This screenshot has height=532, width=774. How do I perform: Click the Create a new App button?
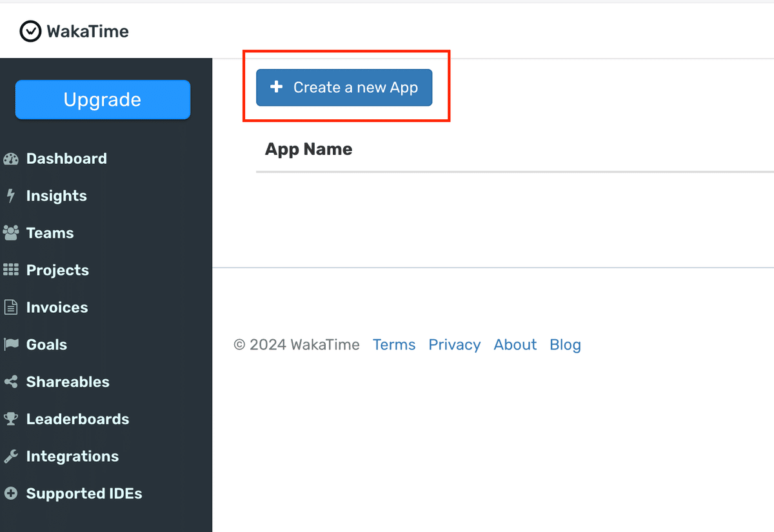click(x=344, y=87)
